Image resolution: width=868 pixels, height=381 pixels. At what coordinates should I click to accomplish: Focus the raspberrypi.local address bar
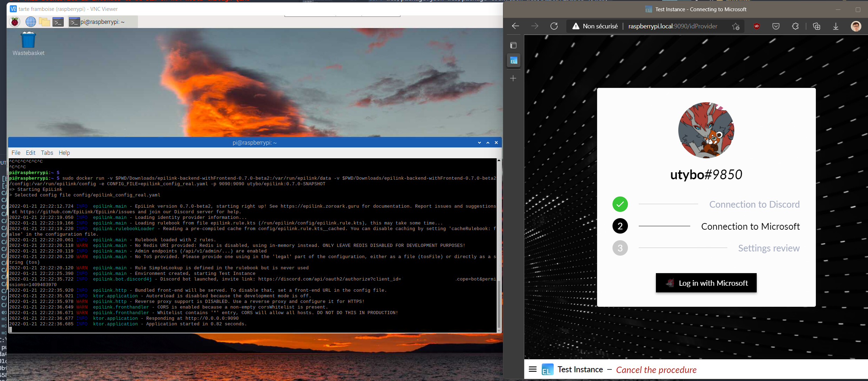[x=673, y=26]
